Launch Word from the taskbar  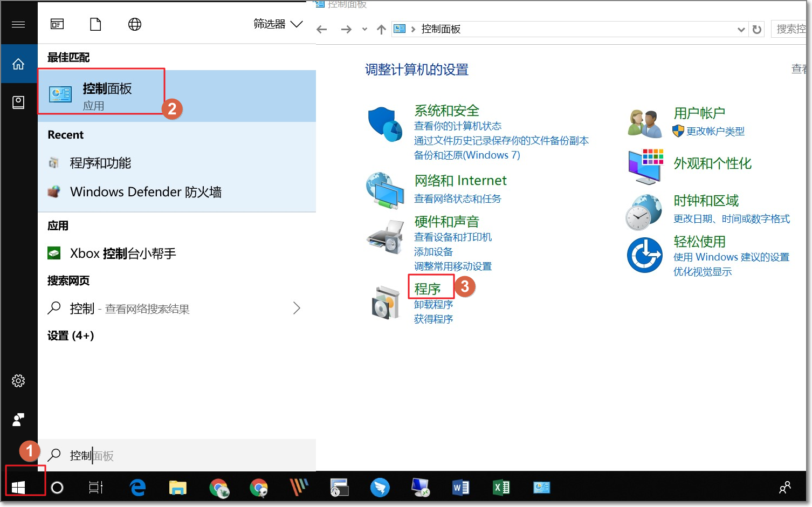[460, 488]
